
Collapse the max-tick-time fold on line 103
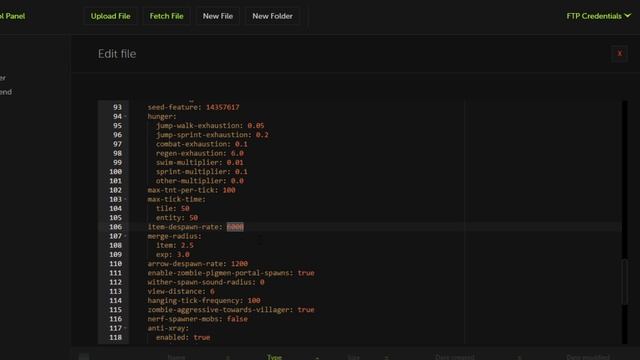(x=125, y=199)
